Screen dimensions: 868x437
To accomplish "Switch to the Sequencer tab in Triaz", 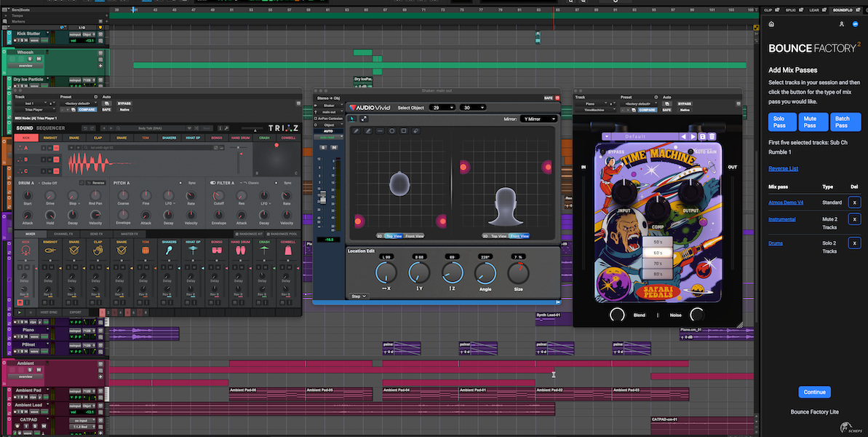I will pos(51,128).
